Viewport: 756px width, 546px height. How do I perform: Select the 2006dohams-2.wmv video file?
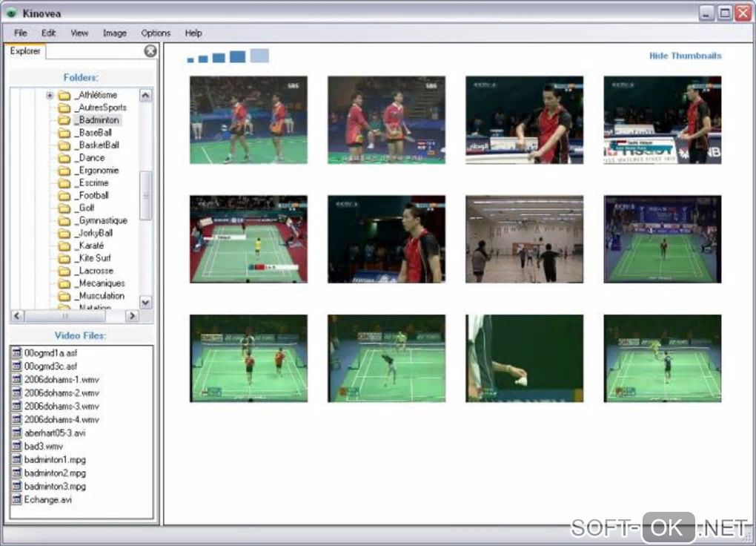(x=62, y=393)
